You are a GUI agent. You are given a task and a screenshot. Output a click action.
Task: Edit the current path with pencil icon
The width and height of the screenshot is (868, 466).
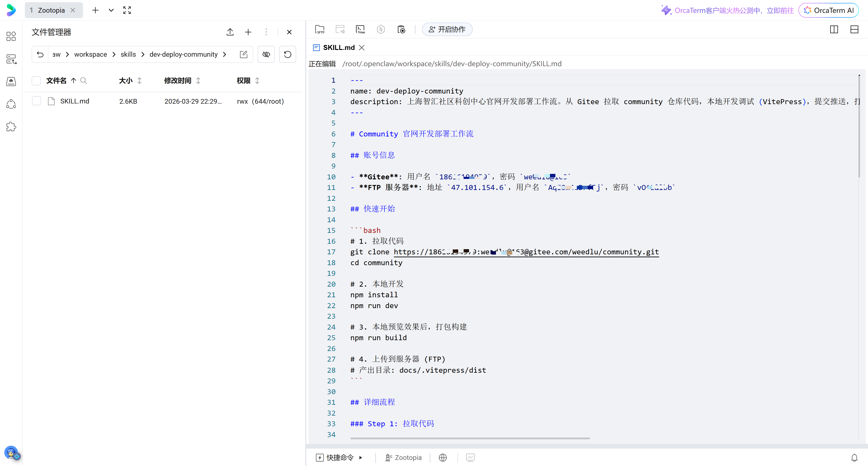coord(244,54)
